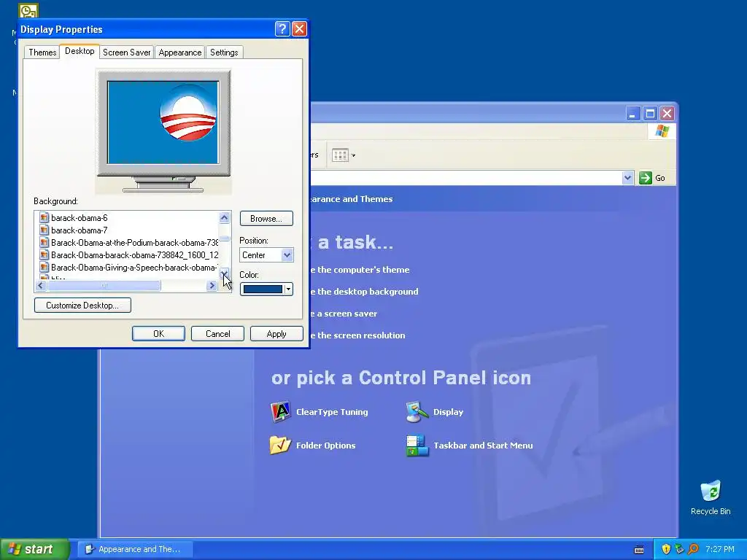Viewport: 747px width, 560px height.
Task: Select the Desktop tab
Action: coord(80,51)
